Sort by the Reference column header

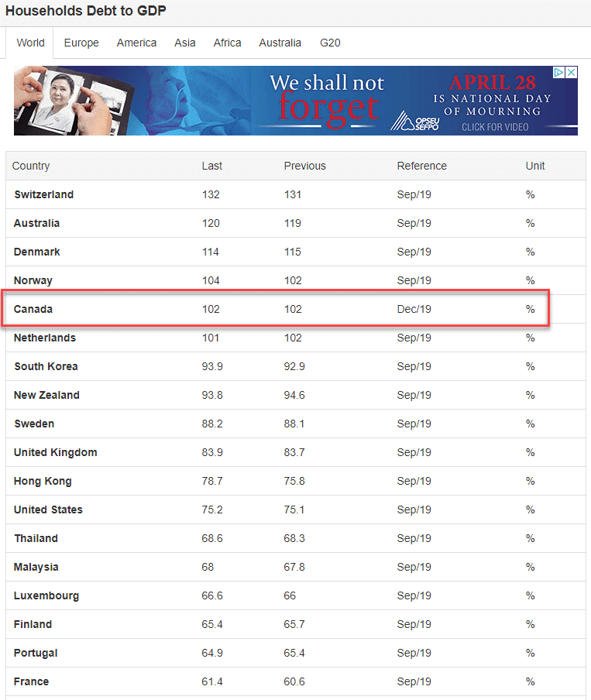tap(421, 166)
